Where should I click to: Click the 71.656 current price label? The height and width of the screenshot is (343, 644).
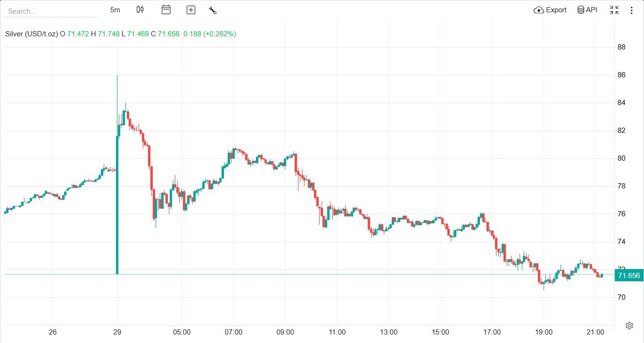[x=629, y=276]
